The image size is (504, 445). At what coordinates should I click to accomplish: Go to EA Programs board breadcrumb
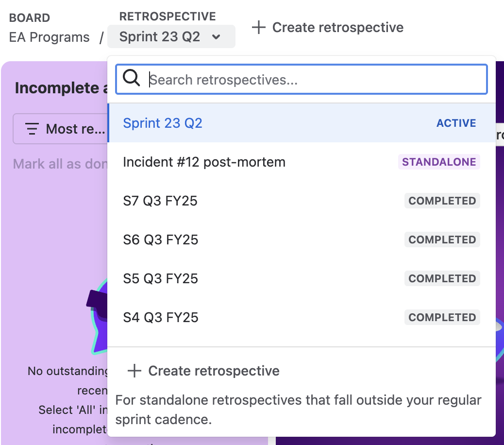tap(49, 37)
